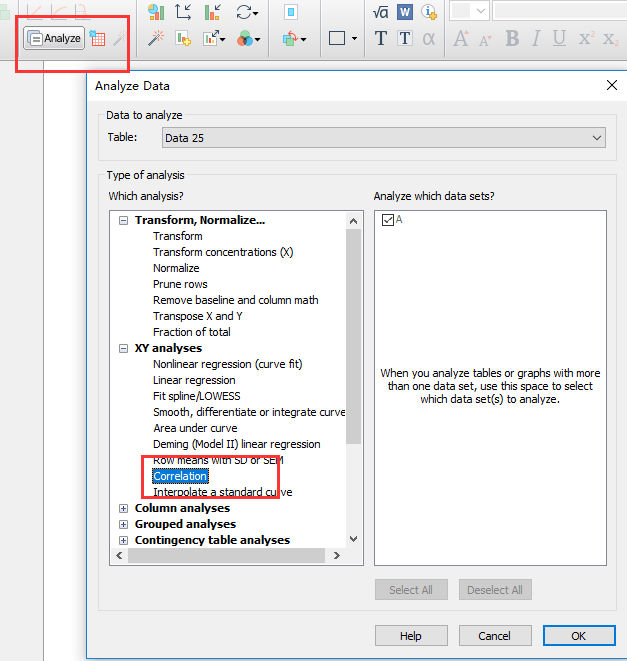Choose Linear regression analysis
Screen dimensions: 627x661
coord(194,380)
